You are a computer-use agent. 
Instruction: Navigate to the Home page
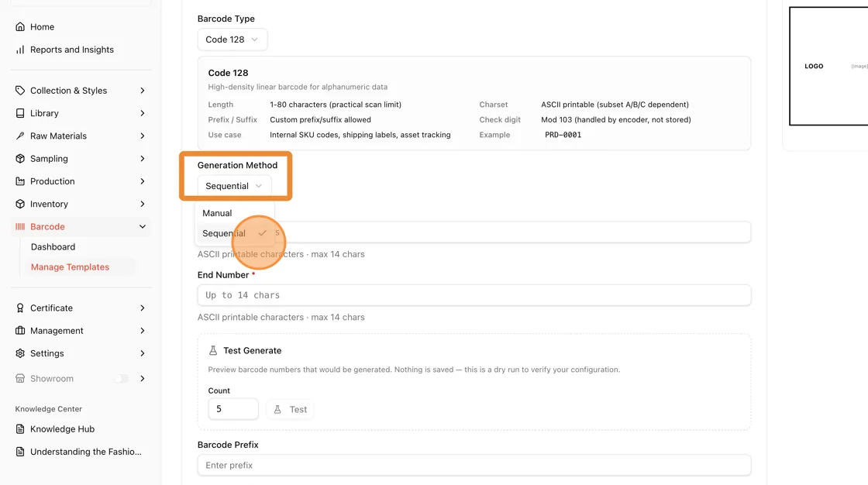[42, 26]
